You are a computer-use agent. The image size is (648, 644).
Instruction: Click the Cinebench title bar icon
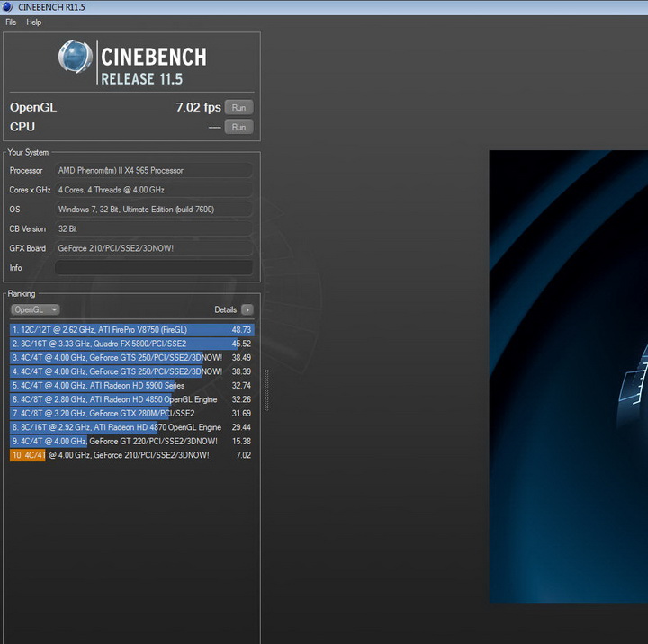7,7
